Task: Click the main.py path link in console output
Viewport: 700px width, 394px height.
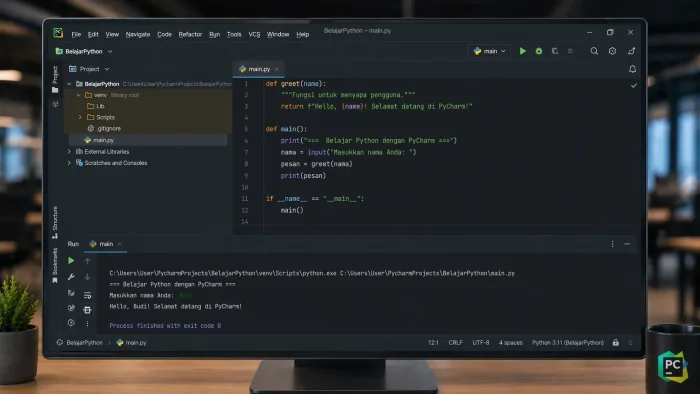Action: (x=427, y=273)
